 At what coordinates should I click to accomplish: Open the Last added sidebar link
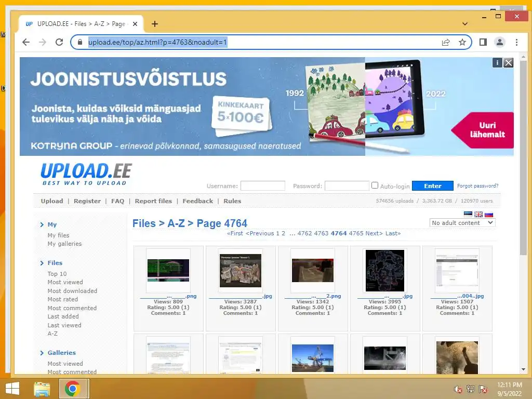tap(63, 316)
